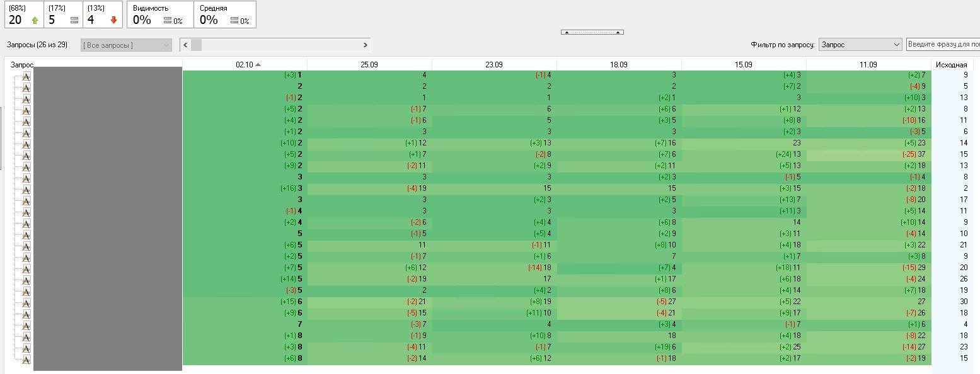
Task: Open the Все запросы dropdown
Action: coord(126,45)
